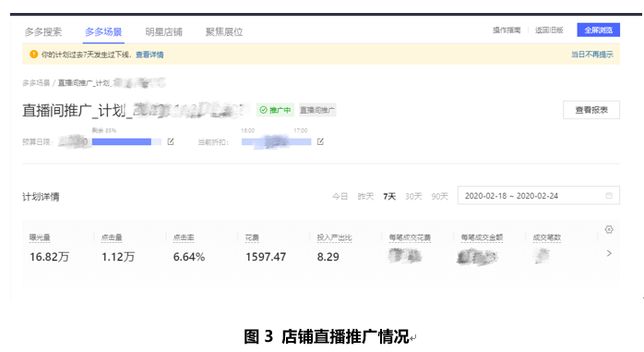This screenshot has width=644, height=352.
Task: Open the metrics settings gear icon
Action: (609, 229)
